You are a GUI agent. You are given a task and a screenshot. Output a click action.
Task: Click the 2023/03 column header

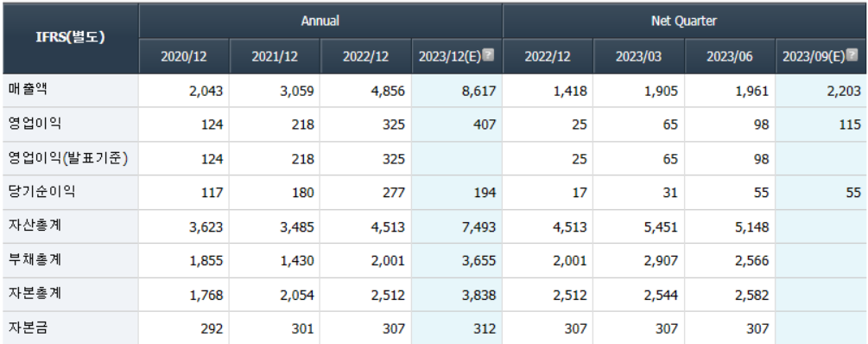click(638, 56)
